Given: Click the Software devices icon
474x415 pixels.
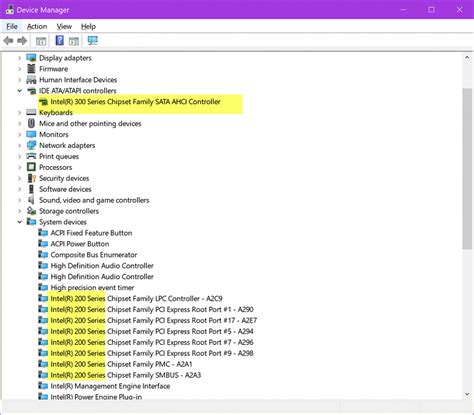Looking at the screenshot, I should tap(31, 189).
